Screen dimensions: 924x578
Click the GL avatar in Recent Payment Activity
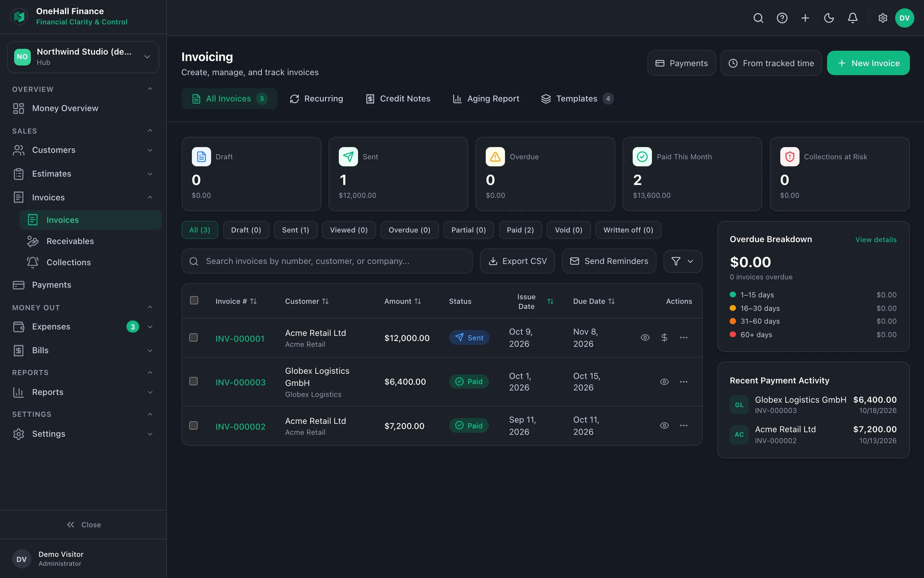739,405
